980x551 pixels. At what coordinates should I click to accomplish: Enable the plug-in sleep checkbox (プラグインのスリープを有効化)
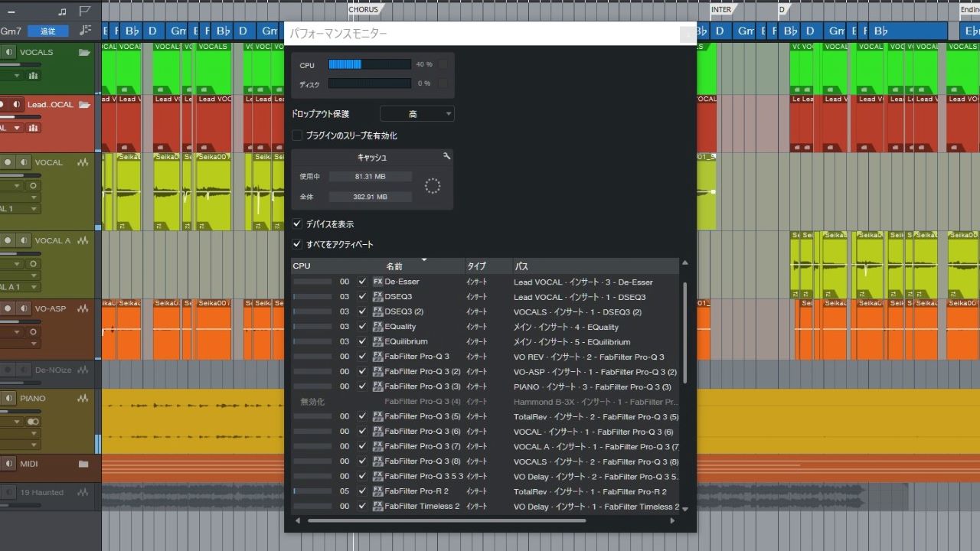(x=297, y=135)
